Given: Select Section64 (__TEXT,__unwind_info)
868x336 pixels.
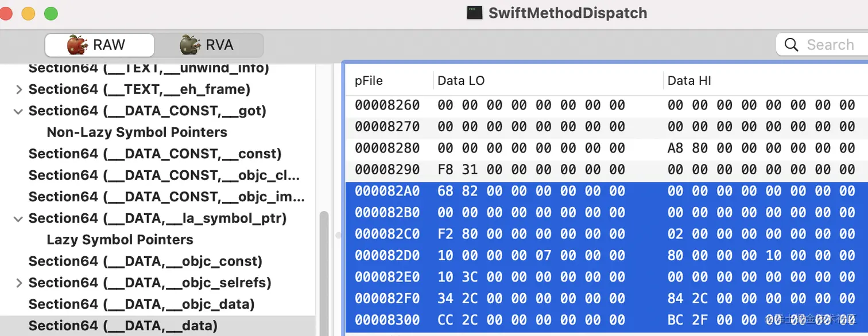Looking at the screenshot, I should 149,68.
